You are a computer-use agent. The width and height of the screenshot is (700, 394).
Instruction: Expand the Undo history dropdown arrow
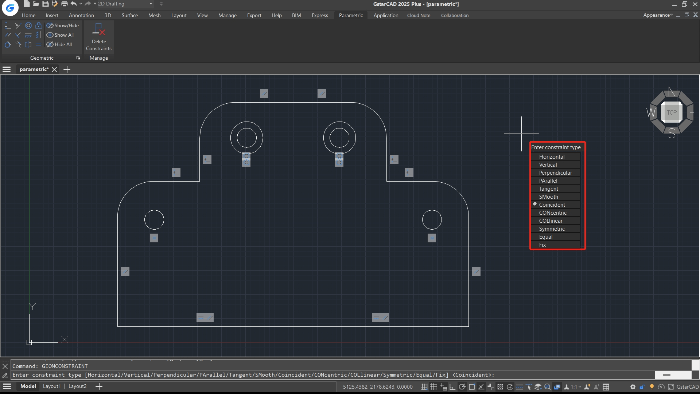[x=81, y=4]
